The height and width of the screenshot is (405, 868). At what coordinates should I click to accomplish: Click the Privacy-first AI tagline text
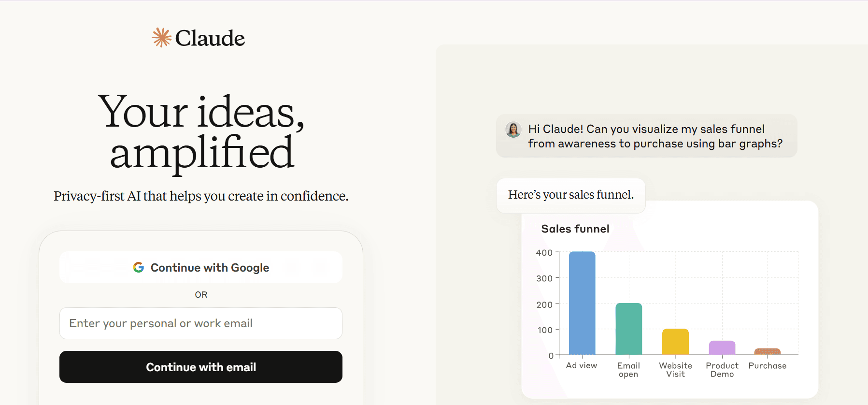201,196
